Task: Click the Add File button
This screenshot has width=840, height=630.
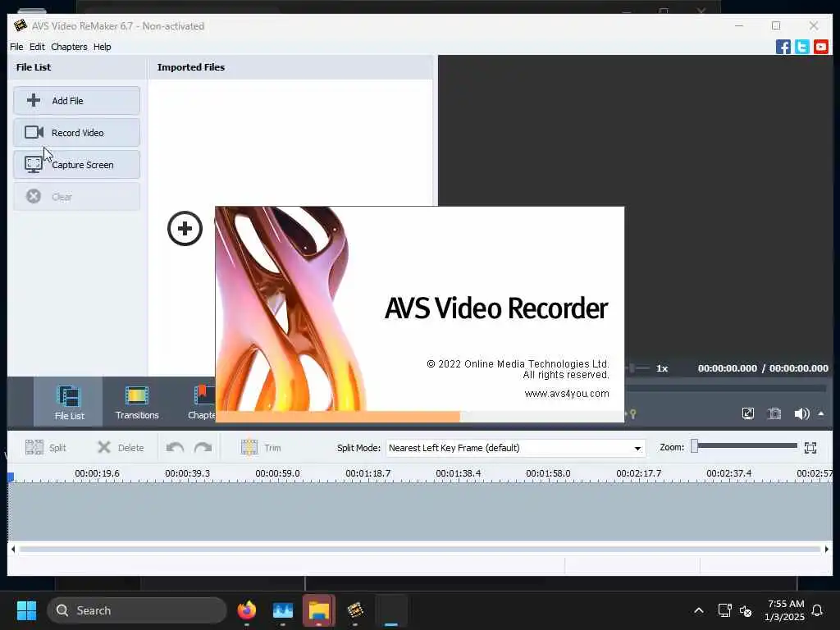Action: (x=76, y=101)
